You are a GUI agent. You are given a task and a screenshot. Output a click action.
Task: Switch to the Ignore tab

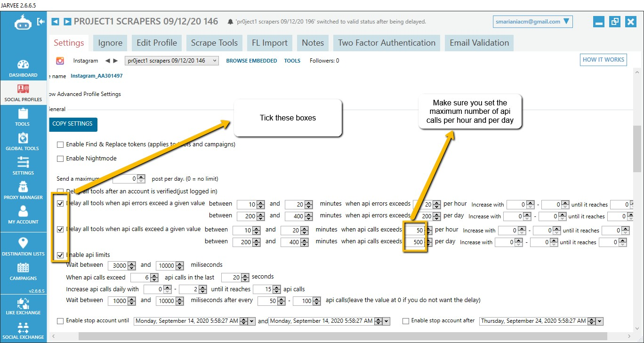110,43
